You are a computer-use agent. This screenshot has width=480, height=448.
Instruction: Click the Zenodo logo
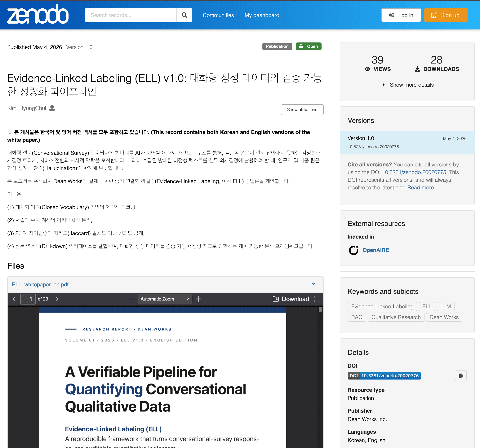[x=38, y=14]
